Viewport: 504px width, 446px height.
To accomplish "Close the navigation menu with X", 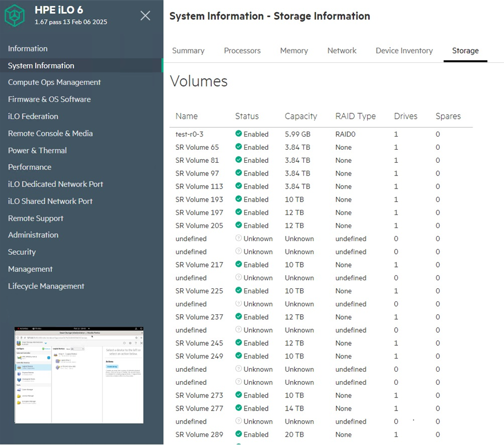I will [x=145, y=15].
